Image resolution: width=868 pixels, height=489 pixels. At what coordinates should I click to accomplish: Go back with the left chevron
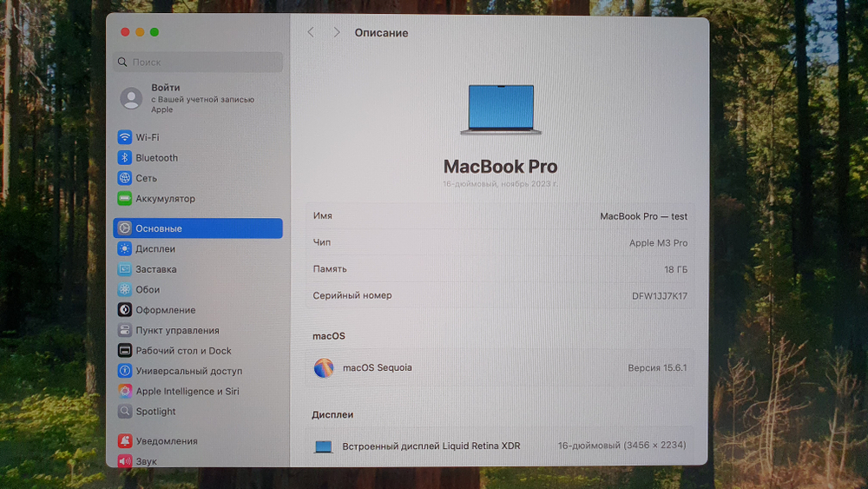(x=311, y=33)
